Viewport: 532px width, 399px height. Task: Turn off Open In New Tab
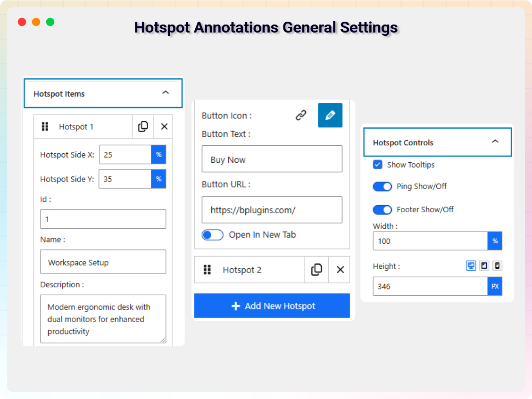[x=212, y=234]
